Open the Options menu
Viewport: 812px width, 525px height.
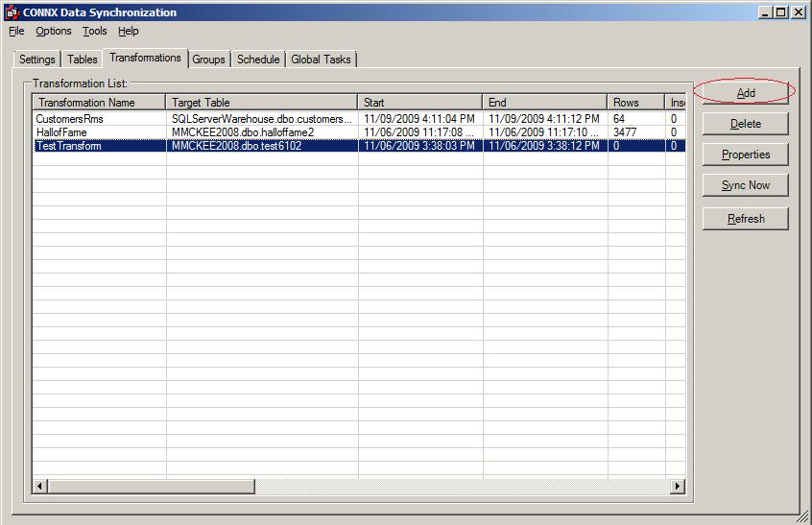coord(54,31)
